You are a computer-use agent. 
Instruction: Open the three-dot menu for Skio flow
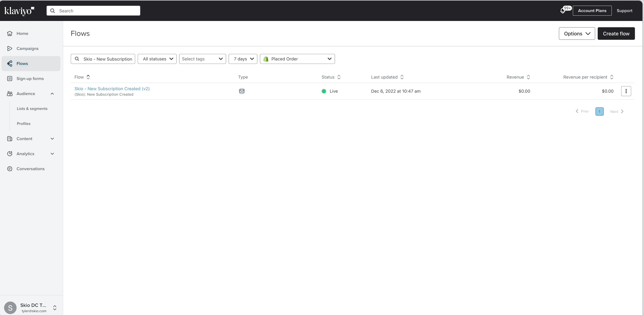(x=626, y=91)
